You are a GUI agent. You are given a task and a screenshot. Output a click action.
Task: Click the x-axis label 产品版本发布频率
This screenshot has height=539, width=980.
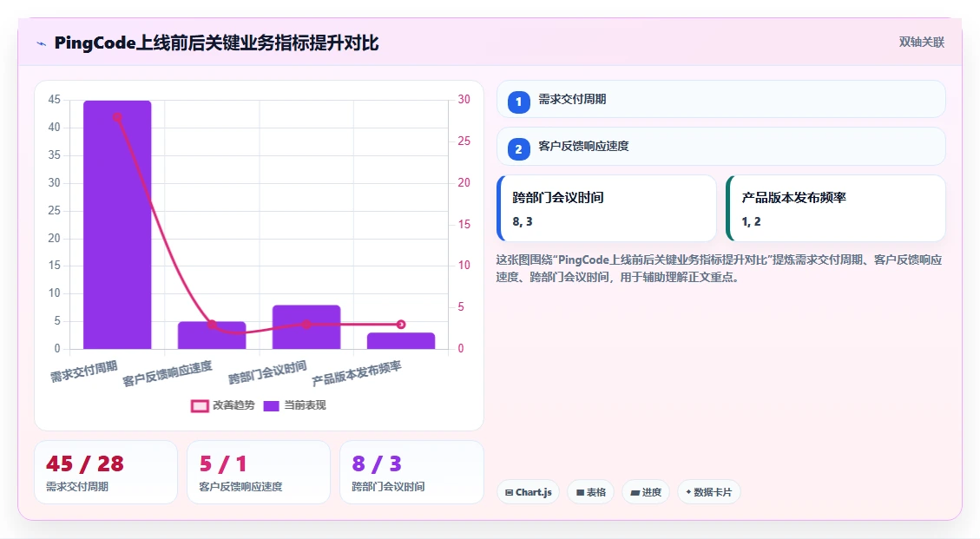tap(357, 373)
